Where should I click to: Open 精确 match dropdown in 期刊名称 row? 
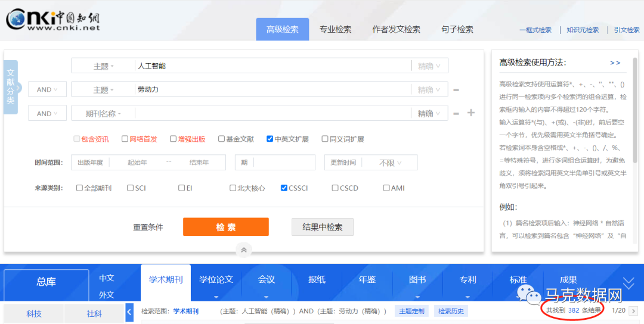(429, 114)
